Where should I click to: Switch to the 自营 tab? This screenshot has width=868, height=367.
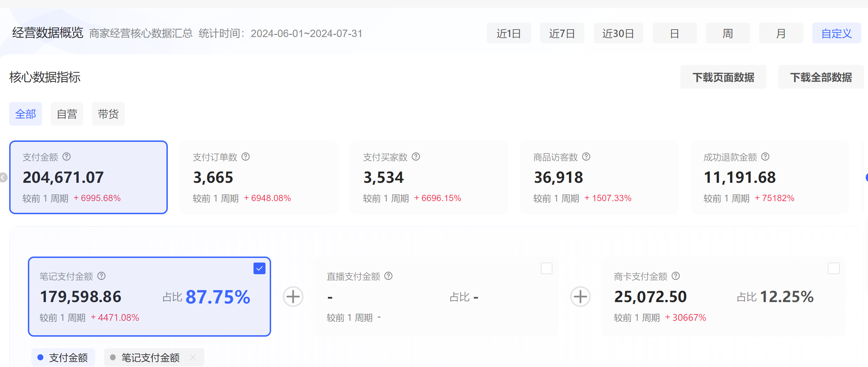coord(67,114)
